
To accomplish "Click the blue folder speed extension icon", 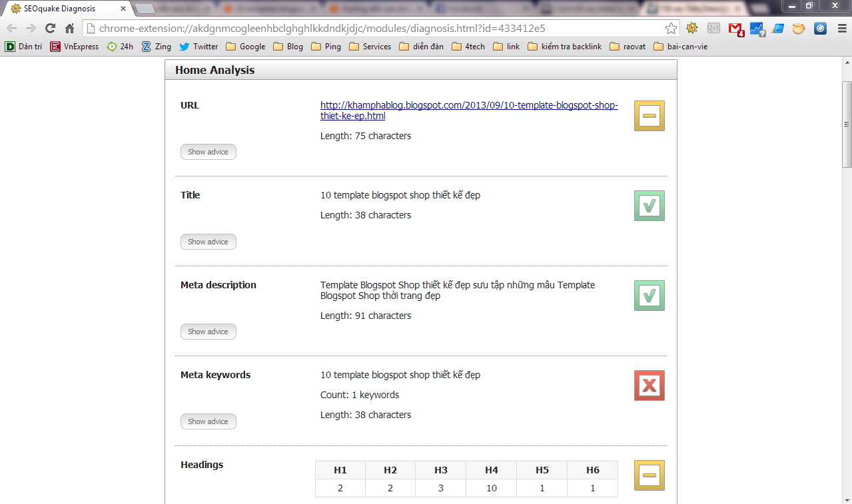I will (777, 29).
